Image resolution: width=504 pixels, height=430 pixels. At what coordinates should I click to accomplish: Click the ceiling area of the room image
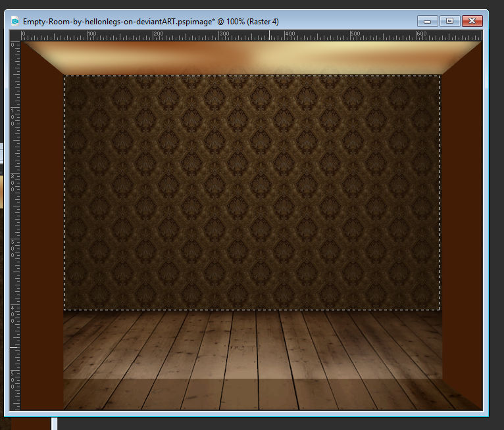pos(252,58)
